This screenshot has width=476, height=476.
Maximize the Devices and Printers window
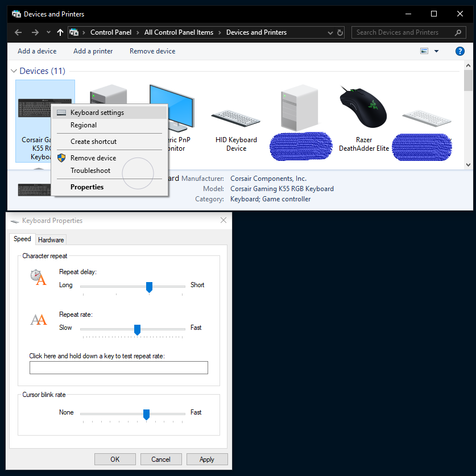[x=434, y=14]
